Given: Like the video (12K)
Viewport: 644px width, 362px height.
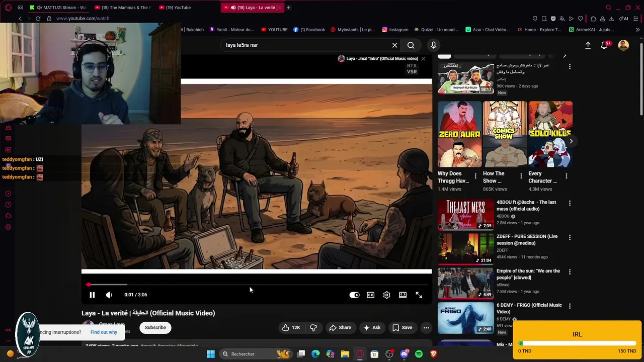Looking at the screenshot, I should coord(291,328).
